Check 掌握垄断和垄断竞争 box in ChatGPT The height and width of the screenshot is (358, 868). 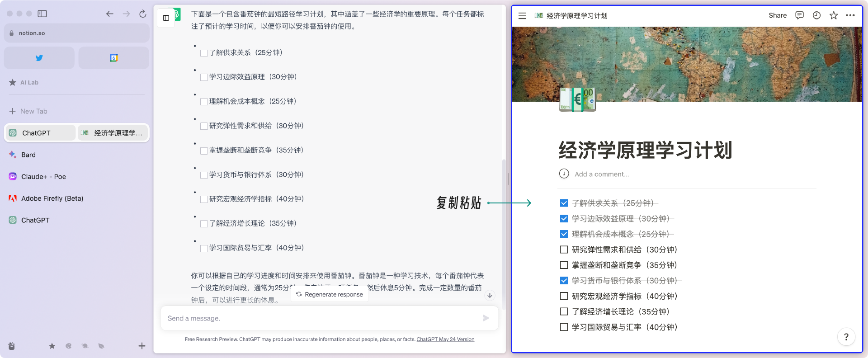[x=204, y=151]
